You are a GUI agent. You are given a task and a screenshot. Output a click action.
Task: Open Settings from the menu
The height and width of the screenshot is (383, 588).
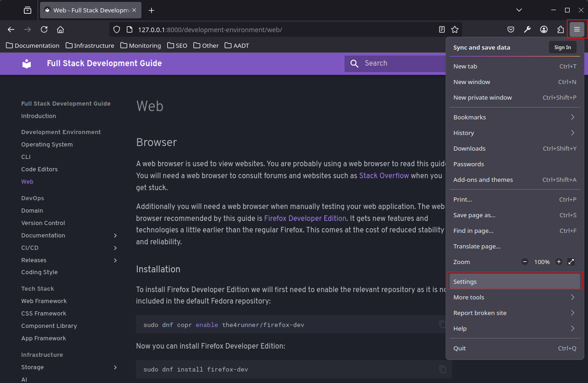[514, 282]
